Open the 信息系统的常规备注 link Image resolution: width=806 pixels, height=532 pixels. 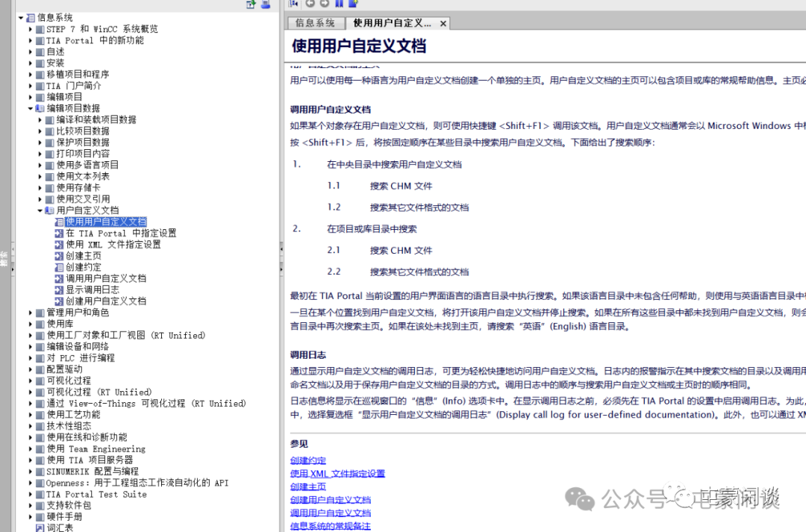click(x=331, y=526)
